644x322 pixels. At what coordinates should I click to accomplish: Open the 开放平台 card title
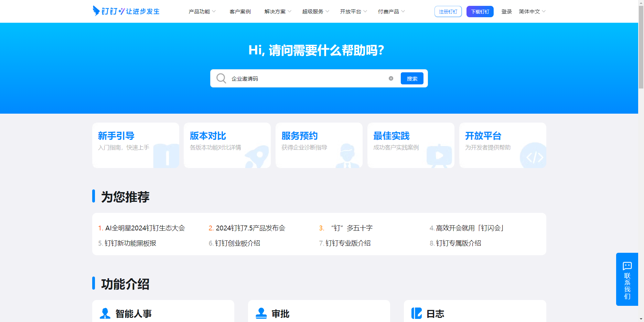pyautogui.click(x=483, y=136)
